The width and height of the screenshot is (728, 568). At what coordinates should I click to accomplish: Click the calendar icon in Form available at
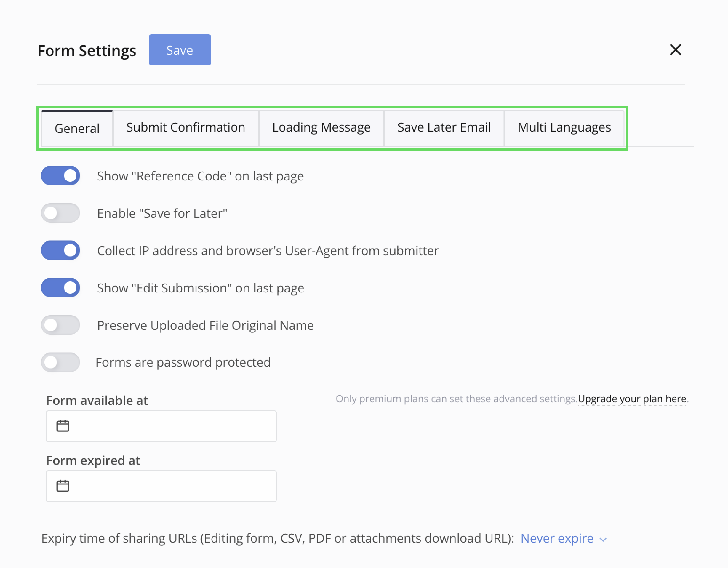coord(63,426)
